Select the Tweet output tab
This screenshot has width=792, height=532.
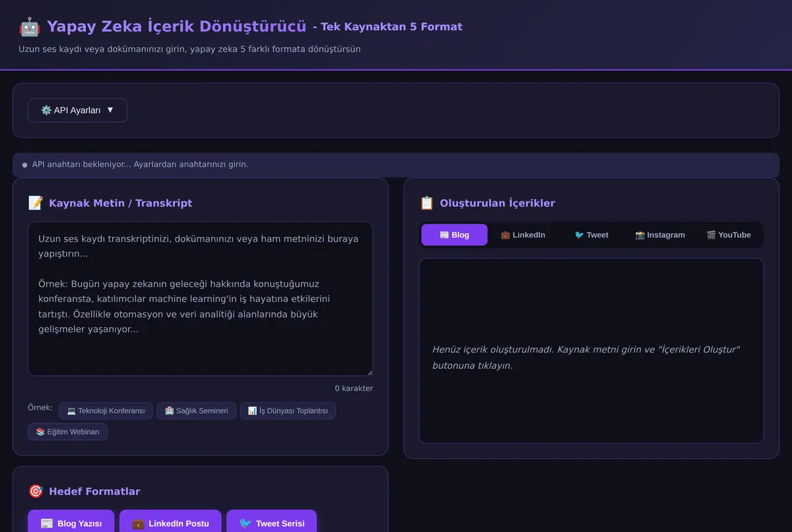(x=591, y=235)
